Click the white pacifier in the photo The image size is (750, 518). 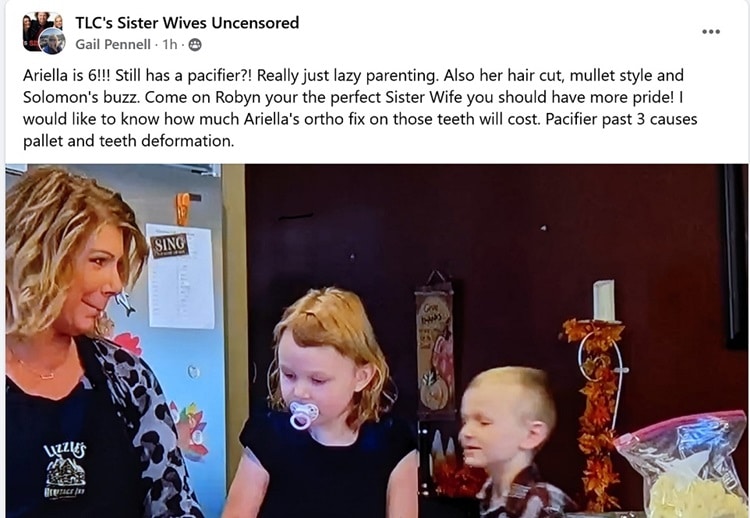pyautogui.click(x=303, y=415)
